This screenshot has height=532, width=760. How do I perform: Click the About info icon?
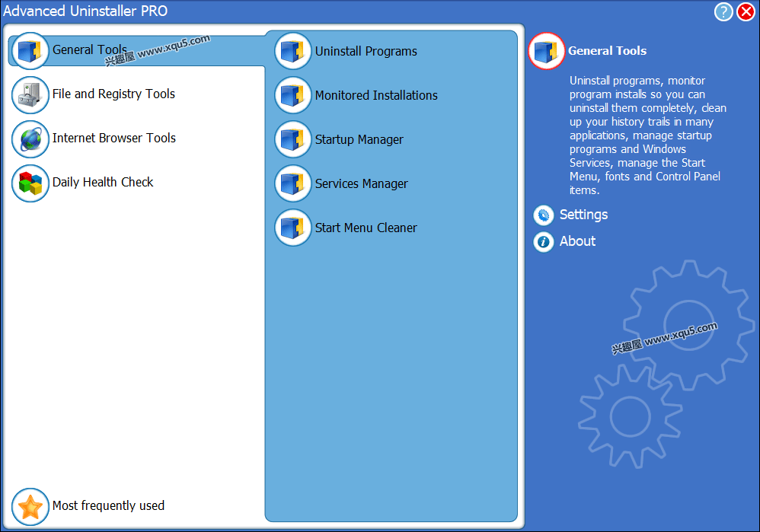point(544,241)
